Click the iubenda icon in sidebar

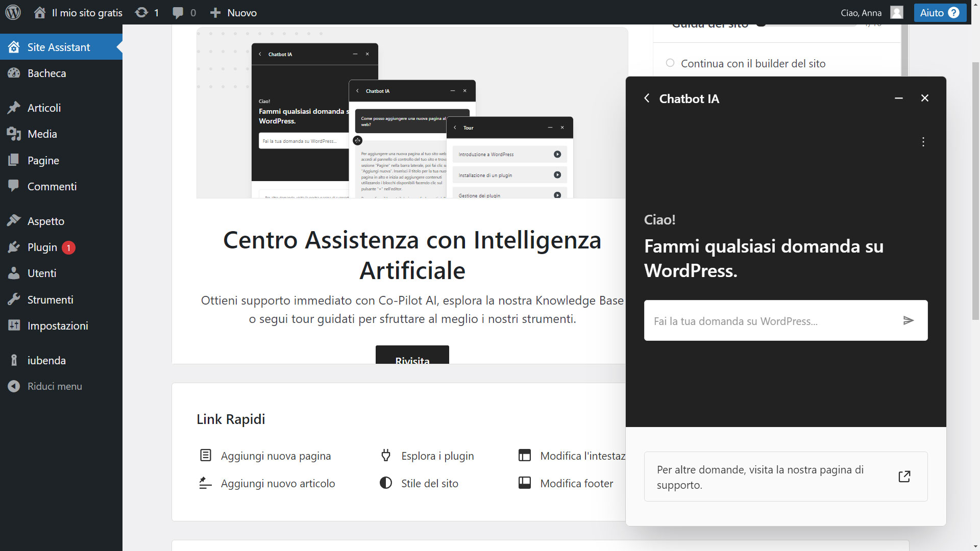tap(14, 360)
